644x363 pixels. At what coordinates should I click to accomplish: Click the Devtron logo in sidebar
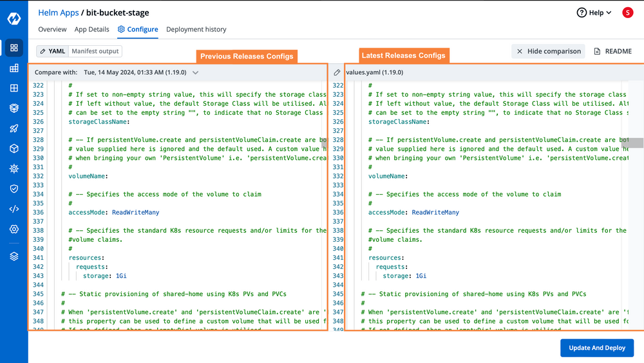14,19
